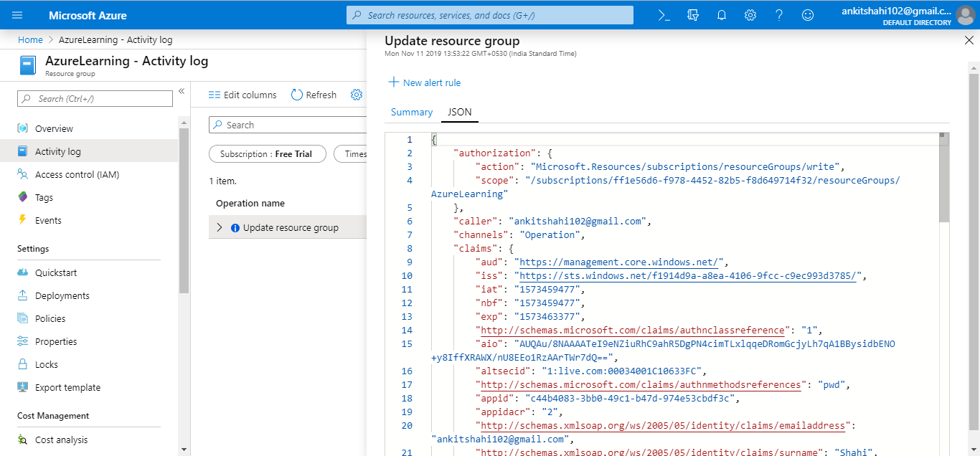Create a New alert rule

(424, 82)
